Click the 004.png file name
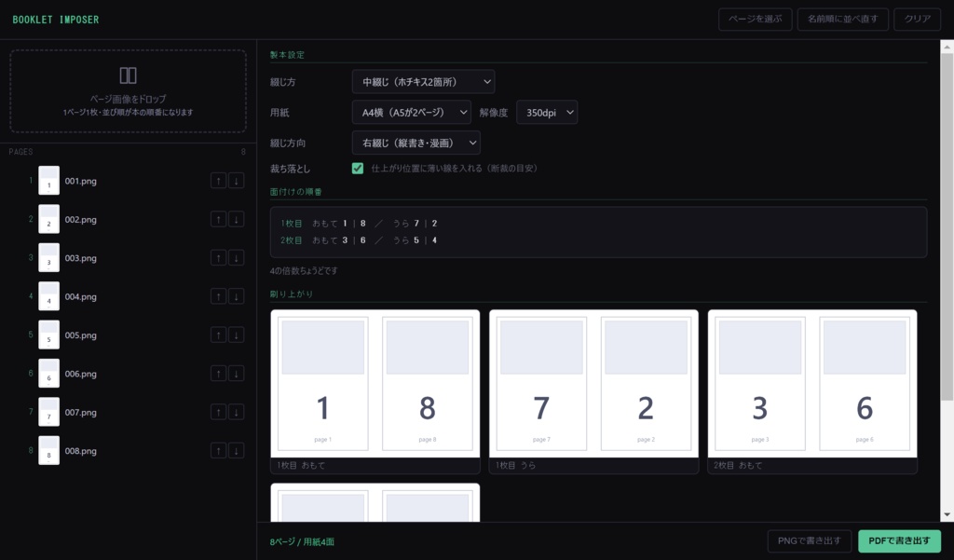The width and height of the screenshot is (954, 560). click(81, 296)
